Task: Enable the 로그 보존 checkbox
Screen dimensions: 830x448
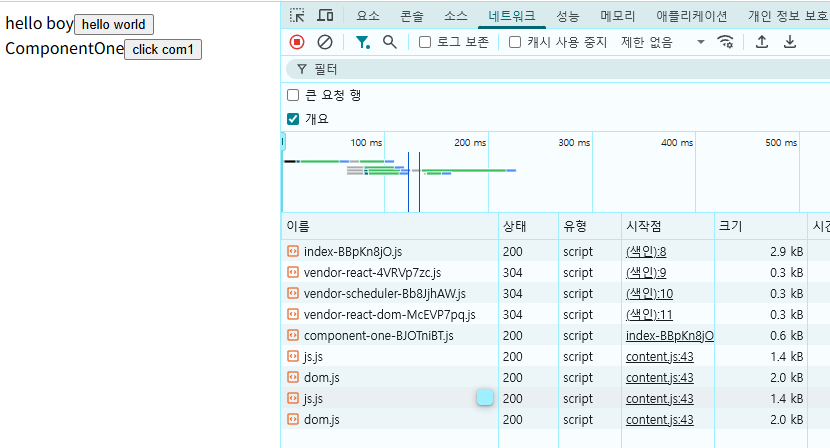Action: click(x=425, y=42)
